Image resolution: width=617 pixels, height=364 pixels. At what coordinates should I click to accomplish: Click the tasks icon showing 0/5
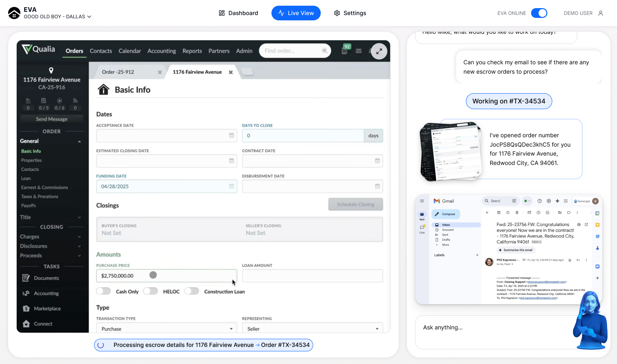tap(44, 101)
